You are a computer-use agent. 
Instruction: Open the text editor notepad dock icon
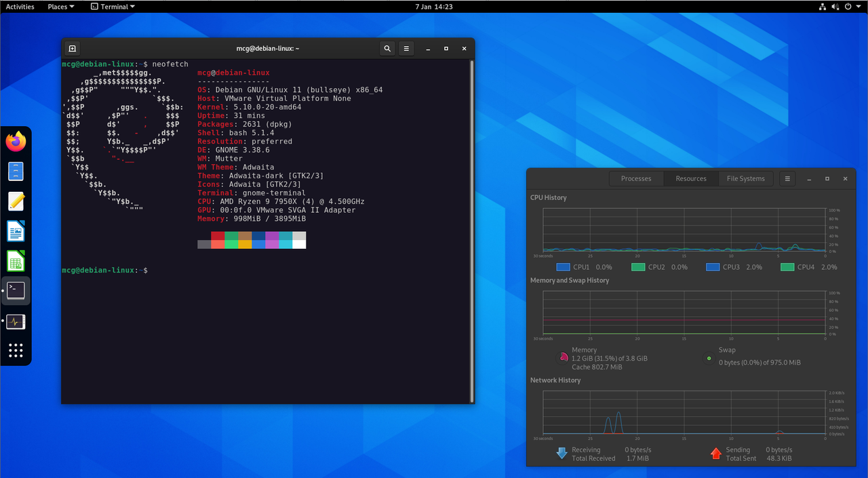click(16, 201)
